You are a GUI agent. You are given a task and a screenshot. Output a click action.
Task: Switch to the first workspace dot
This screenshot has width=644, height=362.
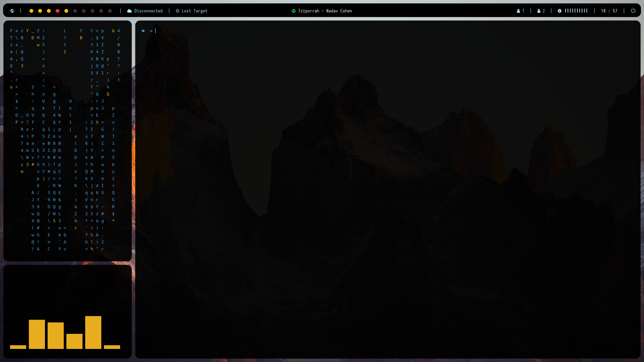32,11
